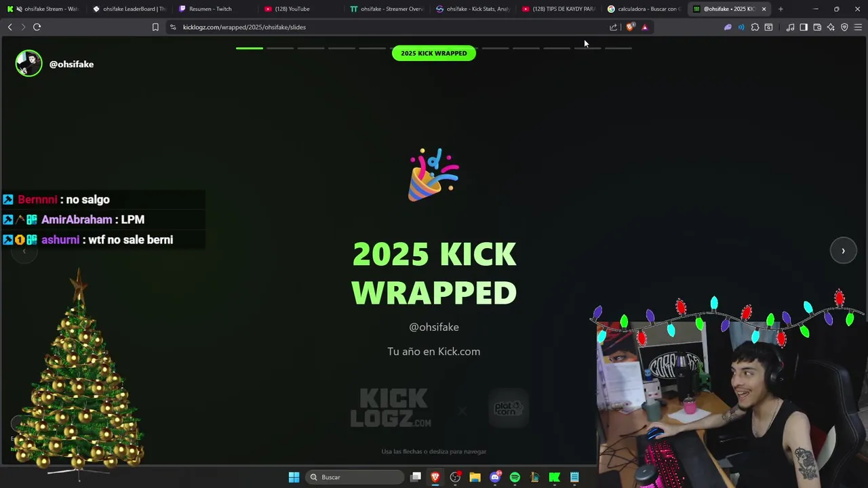Click the 'Tu año en Kick.com' subtitle
This screenshot has height=488, width=868.
coord(434,351)
